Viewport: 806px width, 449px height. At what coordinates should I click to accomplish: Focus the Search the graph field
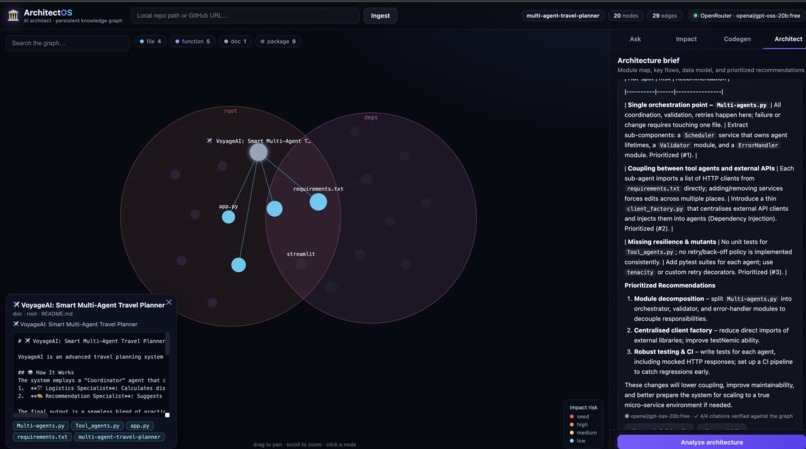coord(67,43)
